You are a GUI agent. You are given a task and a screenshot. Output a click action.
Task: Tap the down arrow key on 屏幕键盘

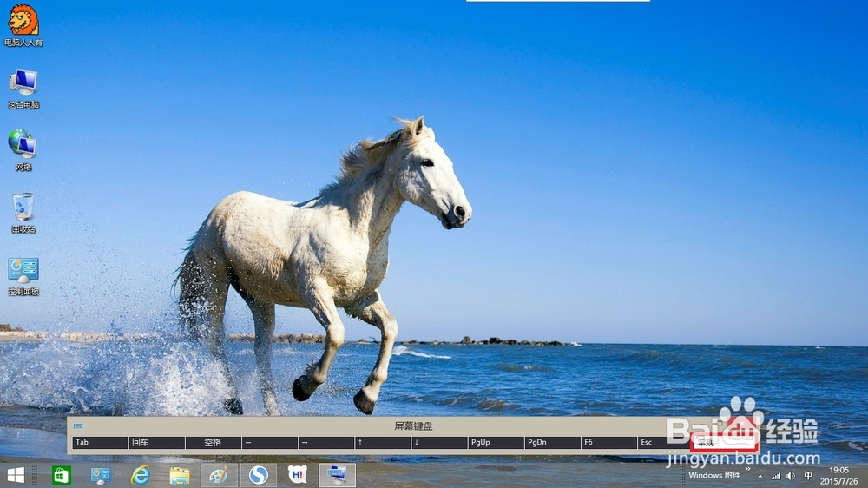click(439, 443)
